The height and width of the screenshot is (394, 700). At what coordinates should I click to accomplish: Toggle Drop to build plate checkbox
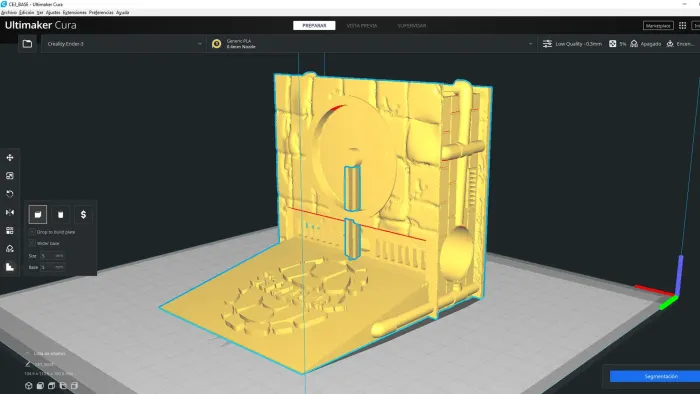(32, 232)
